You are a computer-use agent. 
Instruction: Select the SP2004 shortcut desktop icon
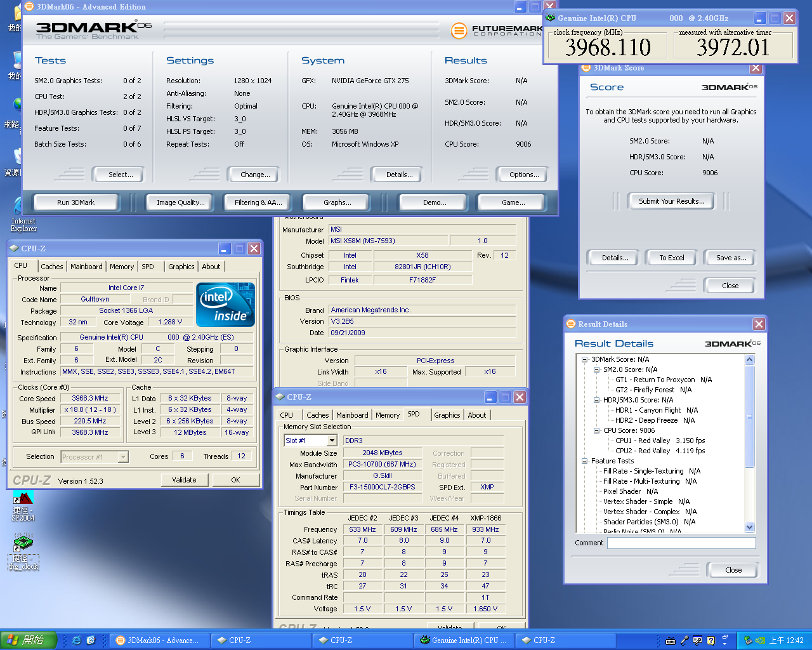pyautogui.click(x=23, y=506)
